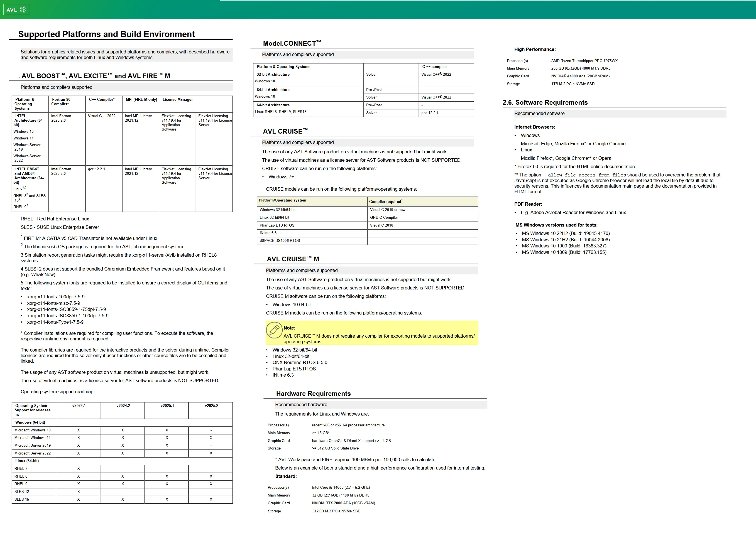
Task: Click 'INtime 6.3' in the CRUISE M bullet list
Action: pyautogui.click(x=283, y=375)
